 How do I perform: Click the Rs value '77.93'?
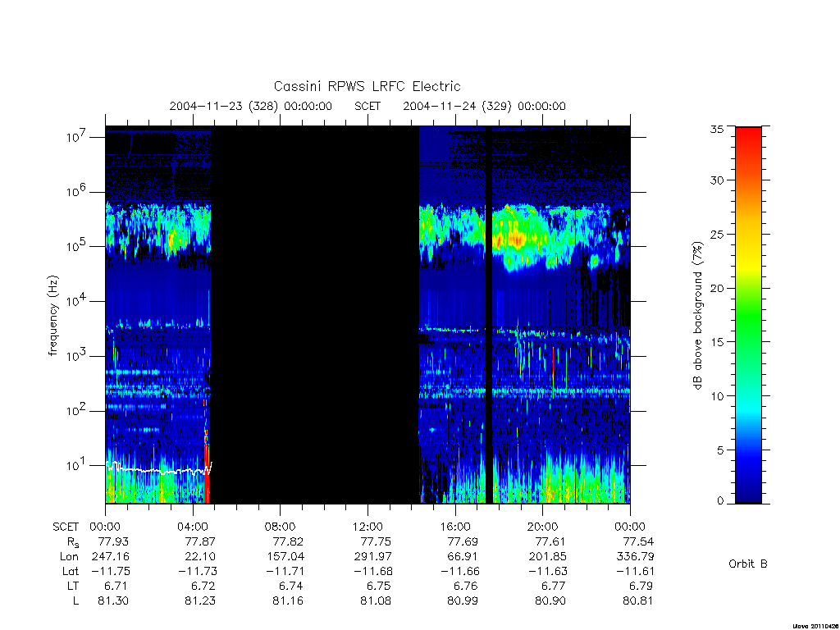[113, 541]
